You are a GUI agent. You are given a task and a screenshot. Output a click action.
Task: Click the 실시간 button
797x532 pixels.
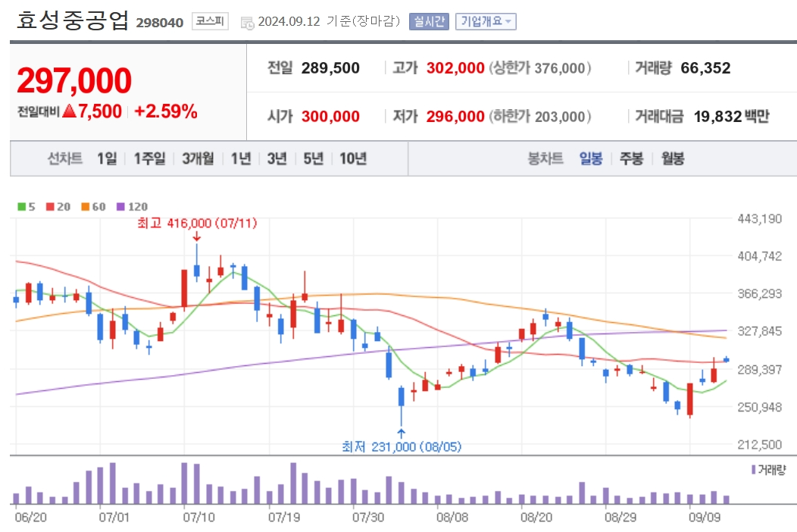[429, 21]
